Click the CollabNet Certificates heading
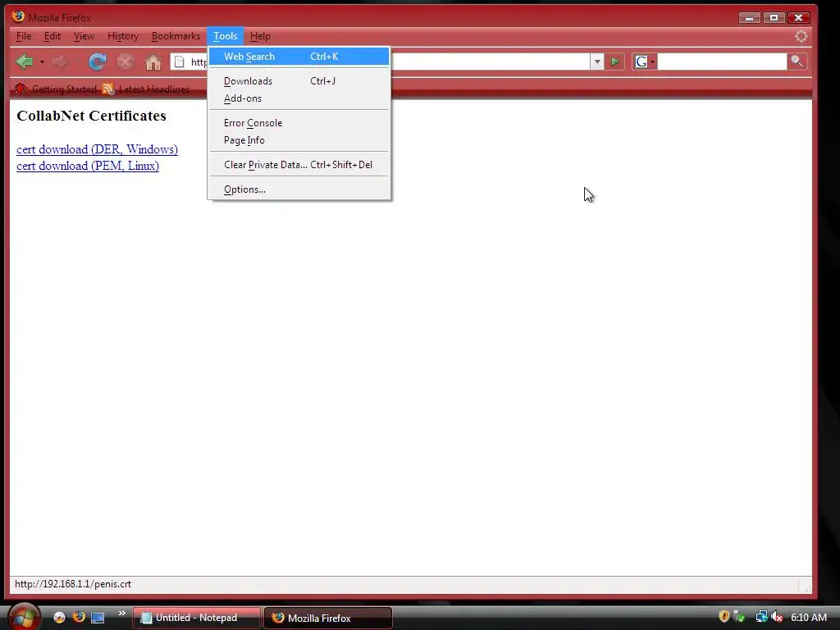This screenshot has height=630, width=840. (x=92, y=116)
